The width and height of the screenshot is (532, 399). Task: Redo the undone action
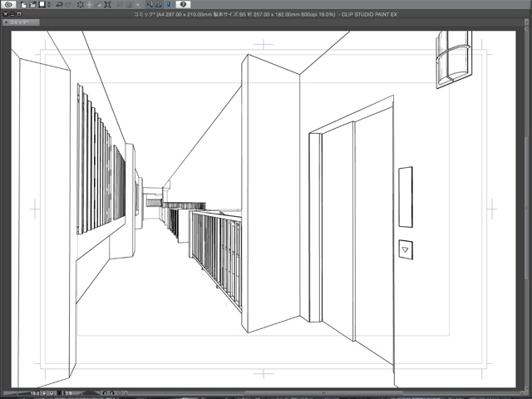(68, 4)
